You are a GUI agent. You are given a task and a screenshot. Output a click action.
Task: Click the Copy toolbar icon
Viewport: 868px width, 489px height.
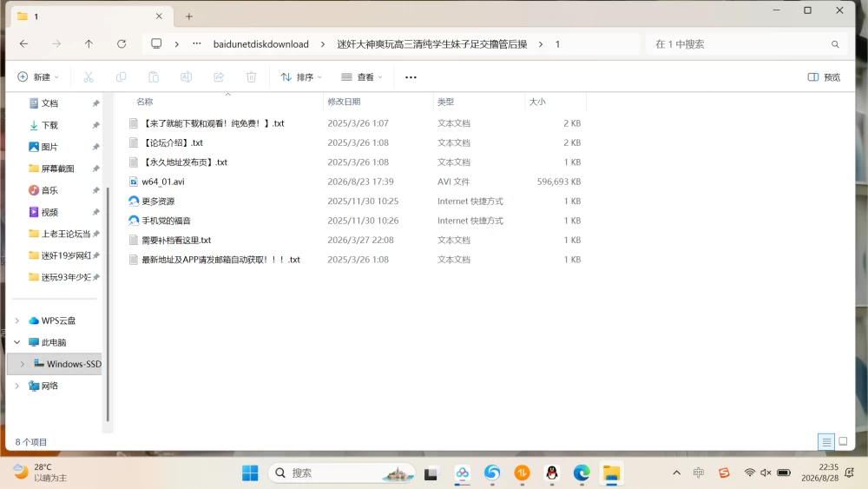121,77
